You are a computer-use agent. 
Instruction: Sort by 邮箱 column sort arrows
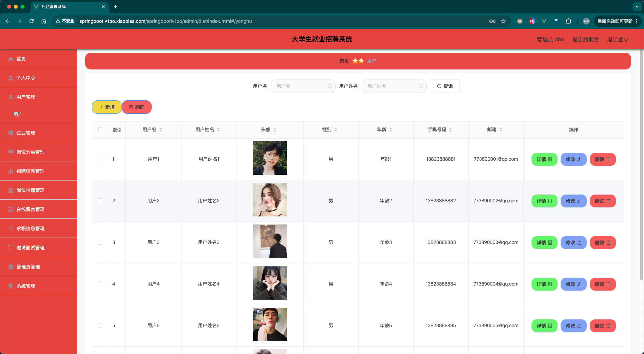(x=501, y=130)
